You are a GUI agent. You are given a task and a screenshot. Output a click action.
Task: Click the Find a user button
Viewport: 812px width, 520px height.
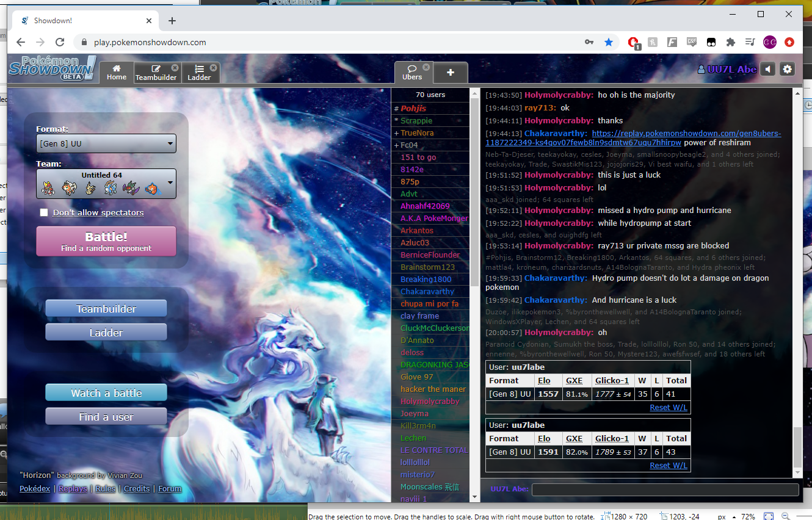tap(106, 417)
